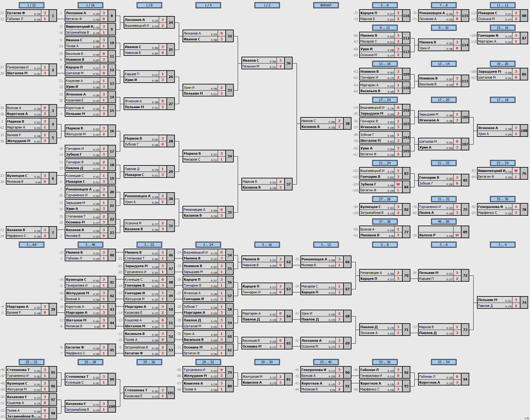Click the "13 .. 16" placement header
530x420 pixels.
click(x=385, y=64)
